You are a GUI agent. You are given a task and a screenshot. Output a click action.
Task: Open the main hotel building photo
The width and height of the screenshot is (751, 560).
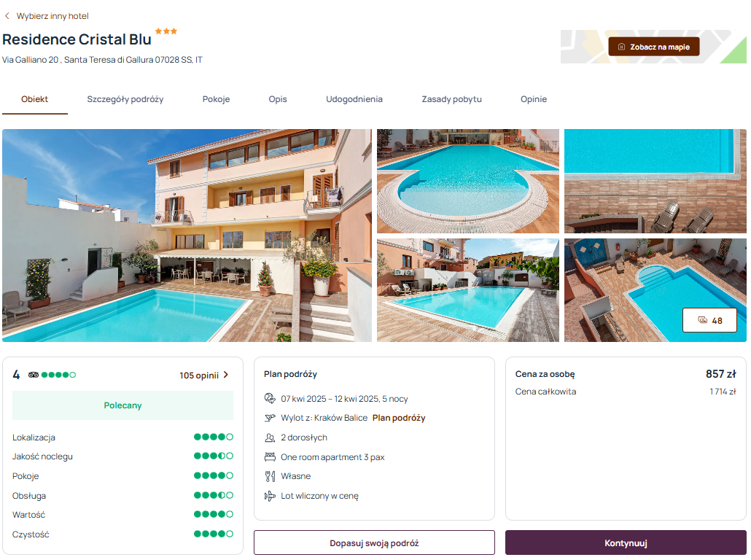tap(187, 236)
